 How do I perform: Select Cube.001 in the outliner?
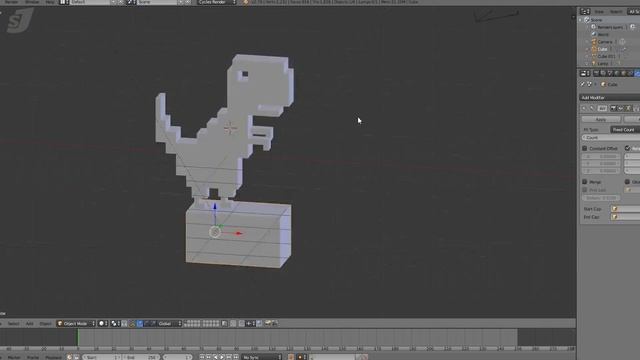(x=606, y=56)
